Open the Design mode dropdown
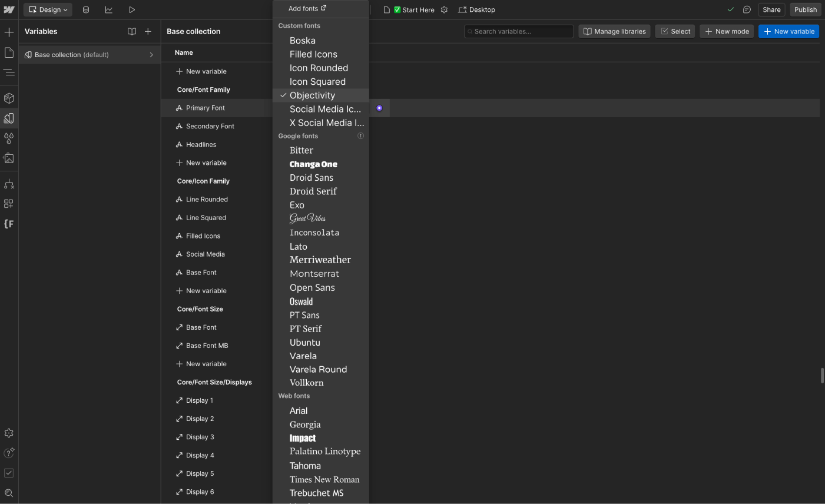This screenshot has width=825, height=504. point(47,9)
